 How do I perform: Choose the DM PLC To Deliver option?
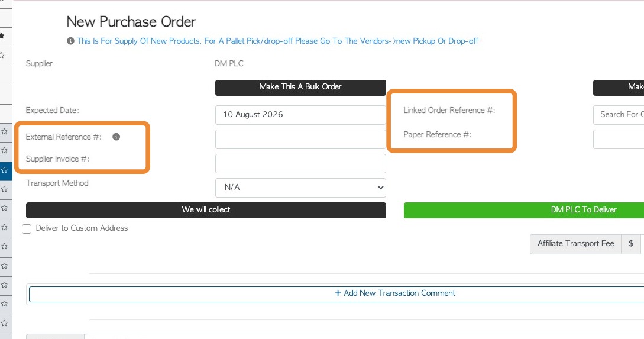click(524, 210)
